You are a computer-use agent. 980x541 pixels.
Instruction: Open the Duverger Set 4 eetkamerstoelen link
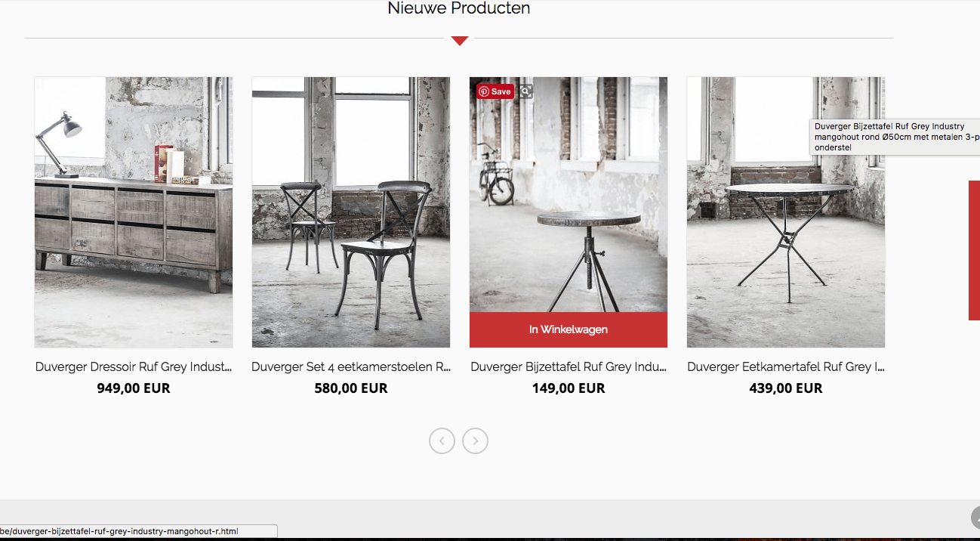pos(350,367)
